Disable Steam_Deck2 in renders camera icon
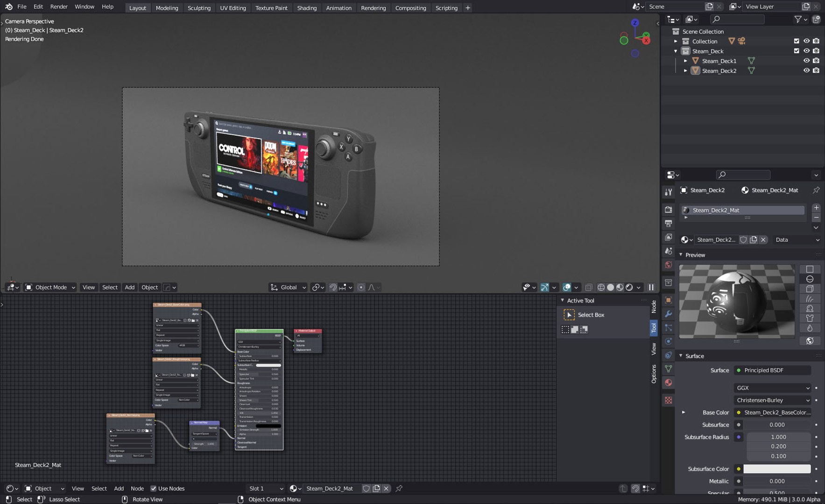 tap(816, 70)
